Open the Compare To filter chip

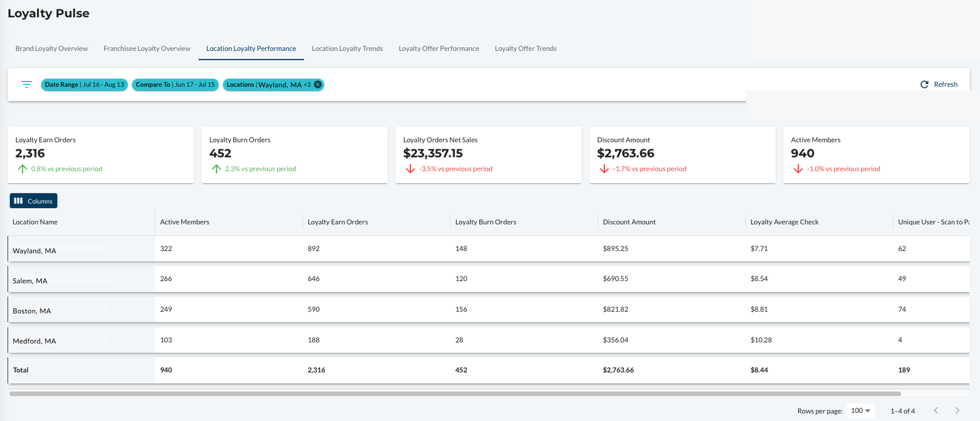(175, 84)
